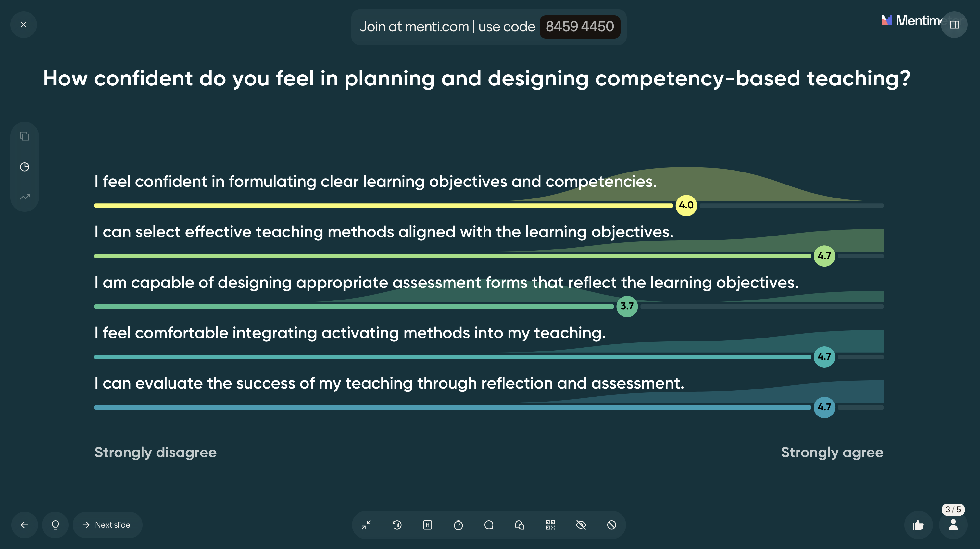Open the countdown timer stopwatch icon
The image size is (980, 549).
[459, 525]
